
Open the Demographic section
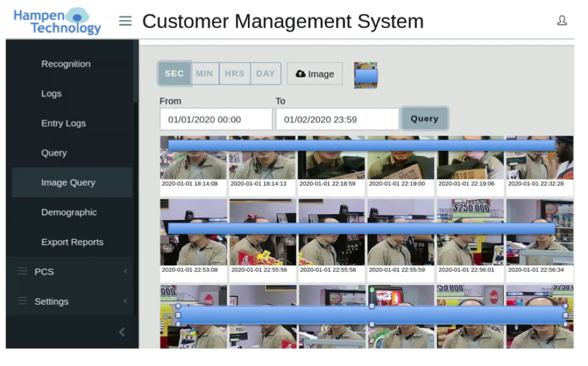pyautogui.click(x=69, y=212)
